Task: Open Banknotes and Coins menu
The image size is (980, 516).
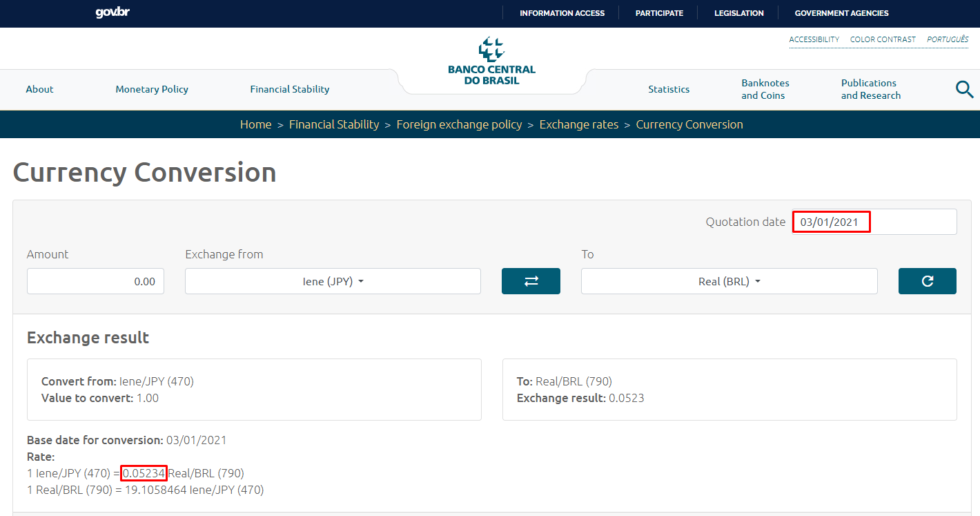Action: click(765, 89)
